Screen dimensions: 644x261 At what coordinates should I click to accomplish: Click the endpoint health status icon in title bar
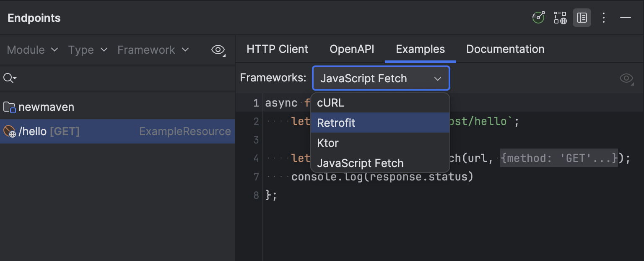538,18
